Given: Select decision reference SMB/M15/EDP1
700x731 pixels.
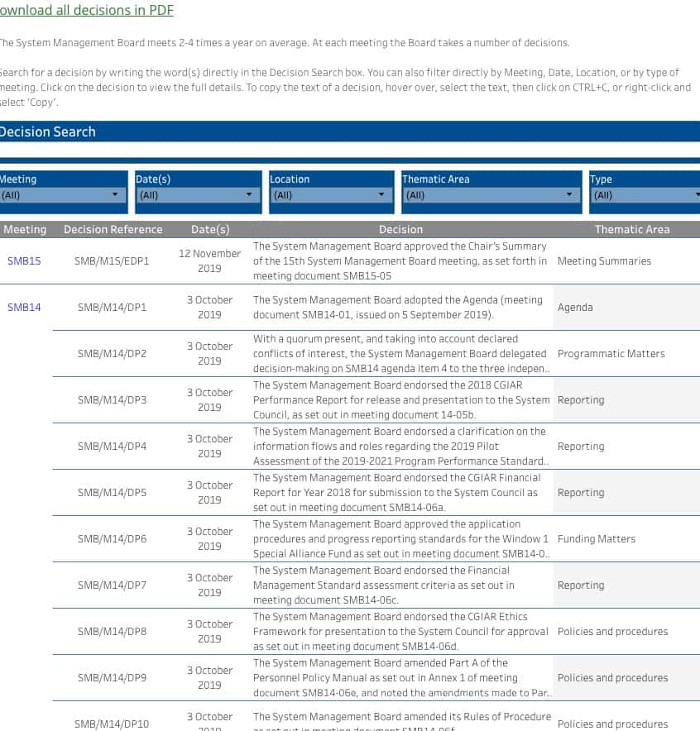Looking at the screenshot, I should 113,261.
